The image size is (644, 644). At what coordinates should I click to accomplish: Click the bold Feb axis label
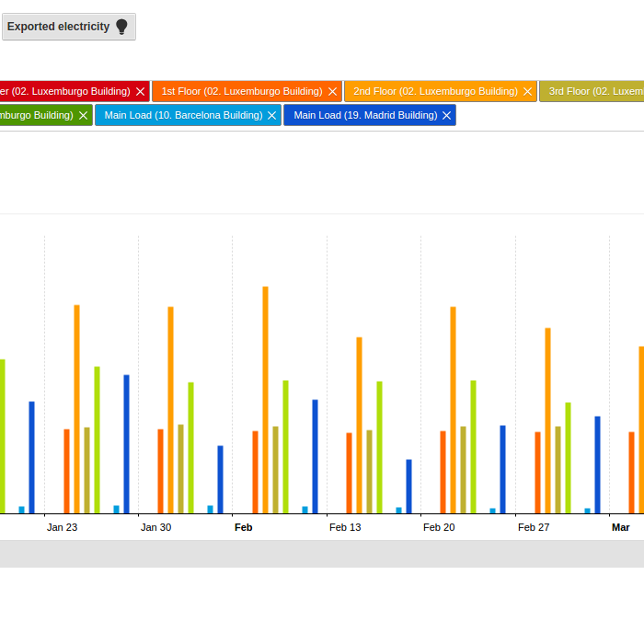(x=243, y=527)
